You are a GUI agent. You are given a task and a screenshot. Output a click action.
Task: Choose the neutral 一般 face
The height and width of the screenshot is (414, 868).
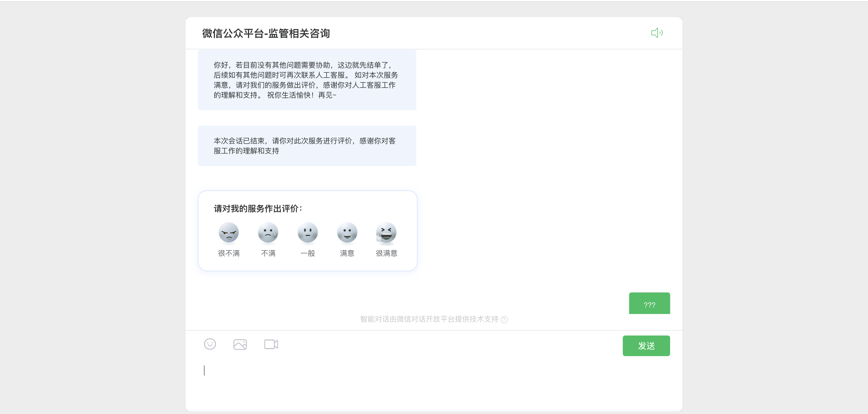(307, 232)
